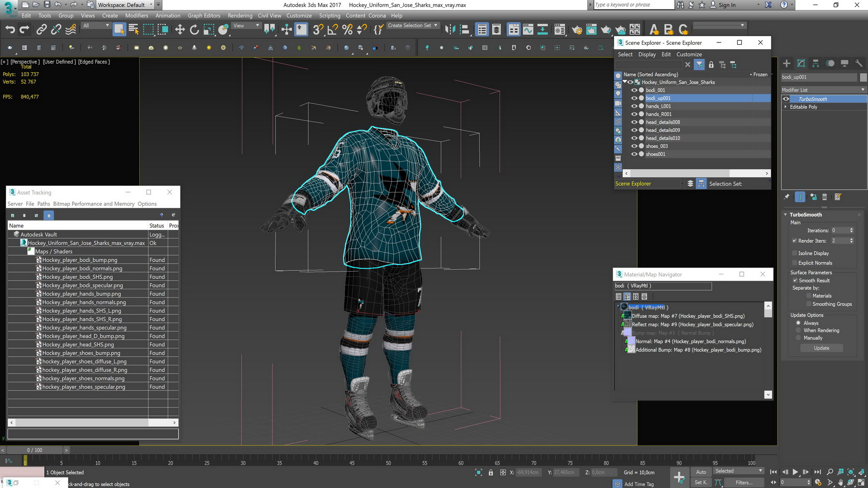Toggle the Percent Snap tool
The image size is (868, 488).
click(347, 30)
